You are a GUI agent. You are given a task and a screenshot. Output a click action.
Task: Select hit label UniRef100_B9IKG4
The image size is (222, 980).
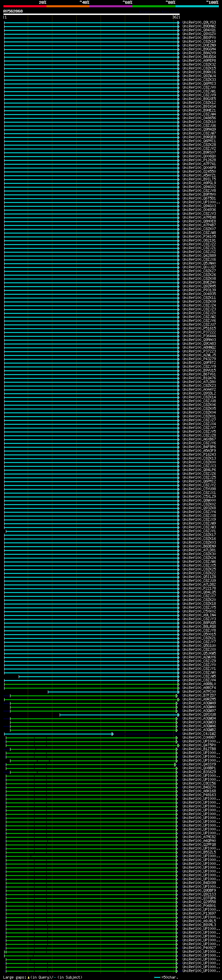199,106
